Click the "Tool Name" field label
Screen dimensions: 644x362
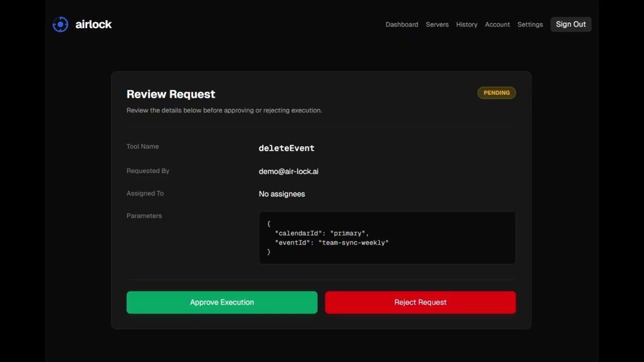(142, 146)
